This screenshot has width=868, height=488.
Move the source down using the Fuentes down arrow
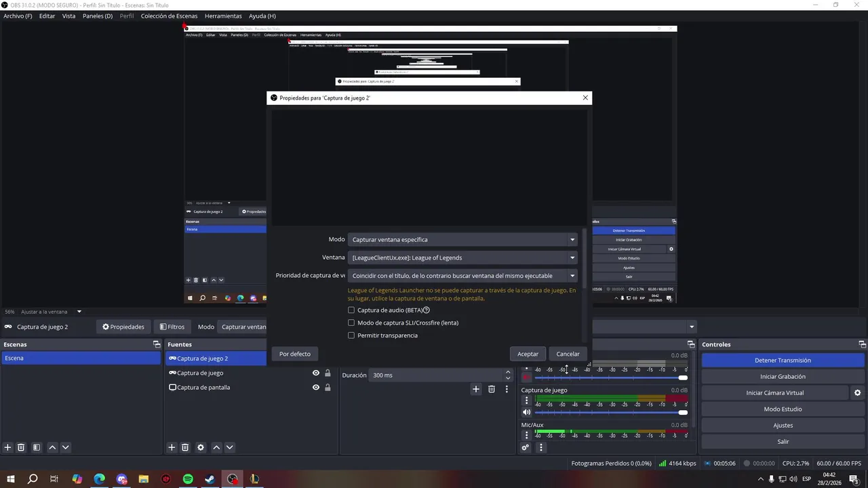pos(229,447)
